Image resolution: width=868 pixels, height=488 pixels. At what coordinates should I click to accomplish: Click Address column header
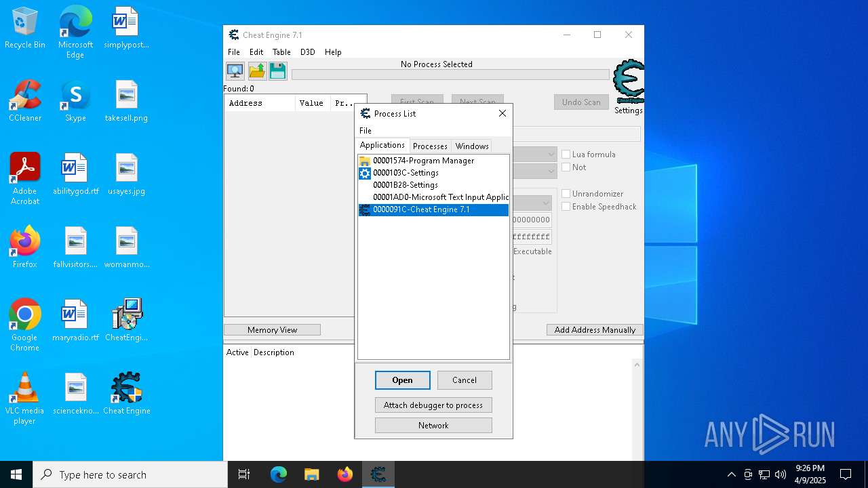coord(260,103)
